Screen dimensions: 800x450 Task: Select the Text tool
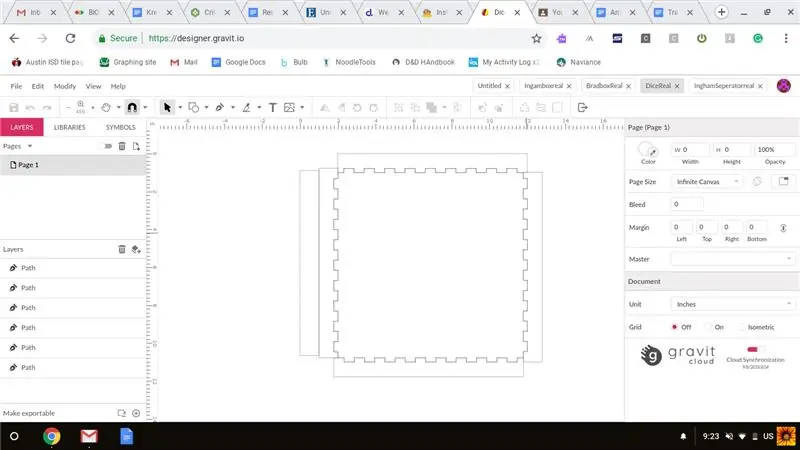point(272,108)
